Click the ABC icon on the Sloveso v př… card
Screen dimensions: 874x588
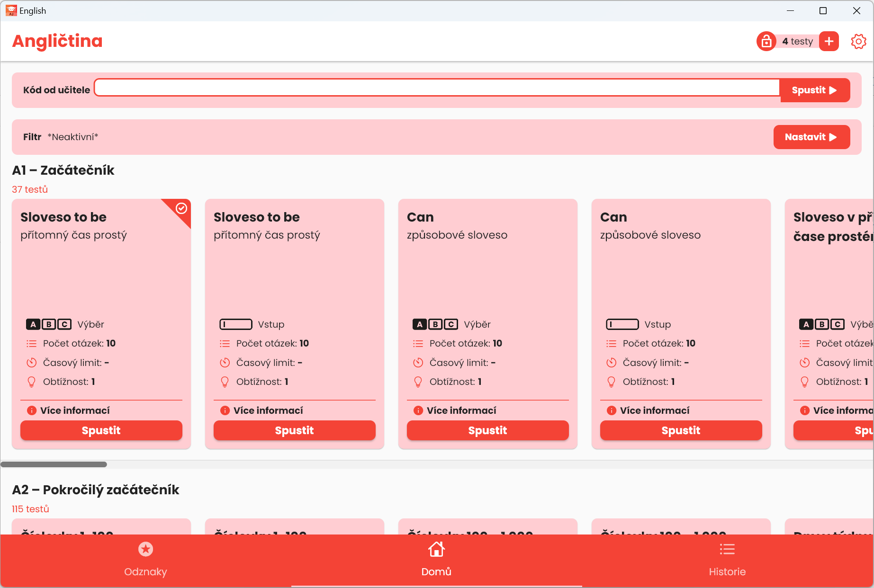(822, 324)
